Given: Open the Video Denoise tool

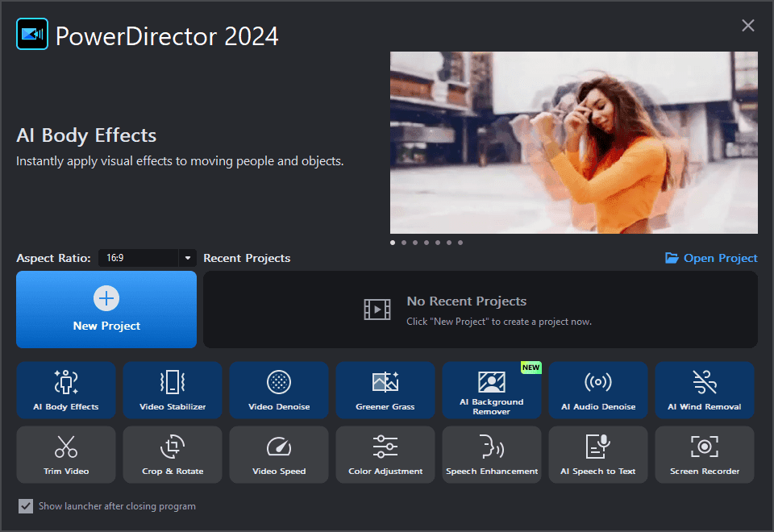Looking at the screenshot, I should (x=279, y=390).
